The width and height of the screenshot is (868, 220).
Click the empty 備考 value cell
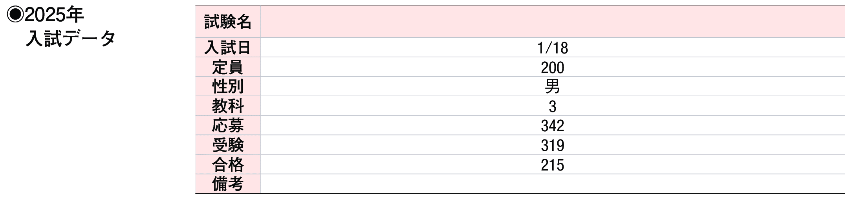[x=552, y=184]
